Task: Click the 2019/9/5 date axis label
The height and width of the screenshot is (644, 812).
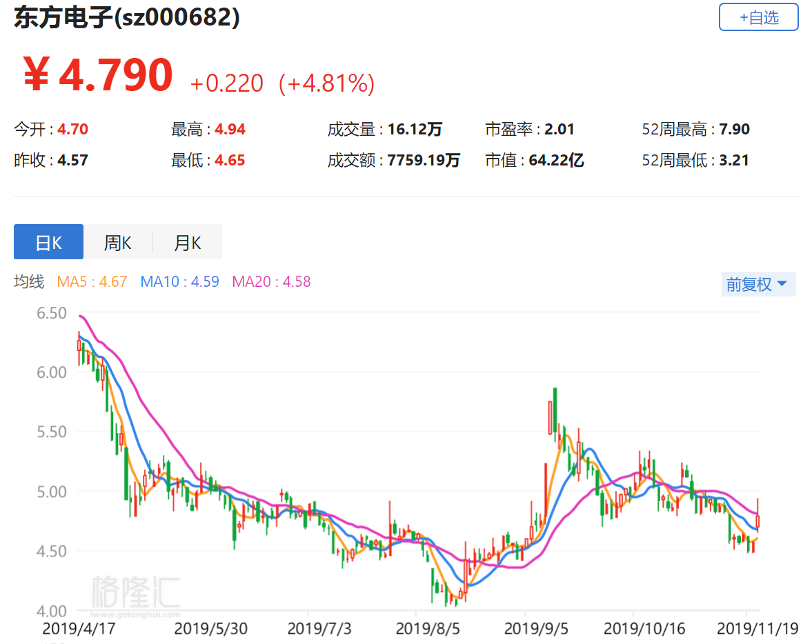Action: click(x=536, y=628)
